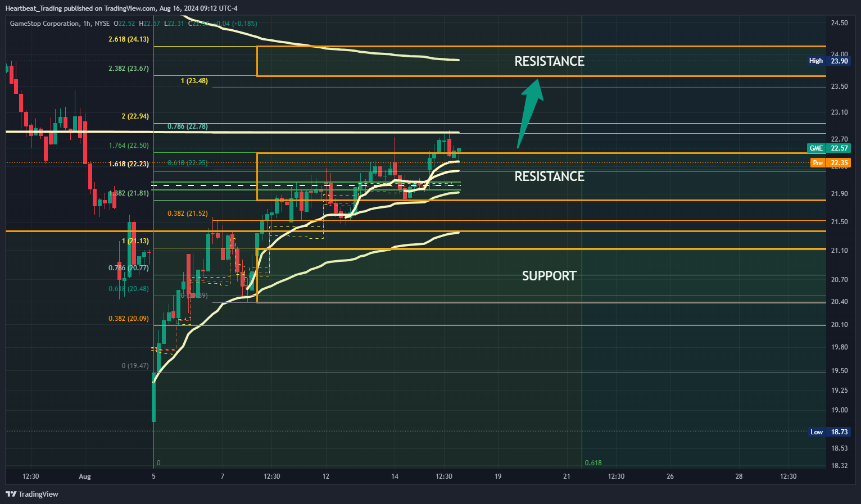Select the 2 (22.94) Fibonacci label
861x504 pixels.
pyautogui.click(x=135, y=116)
